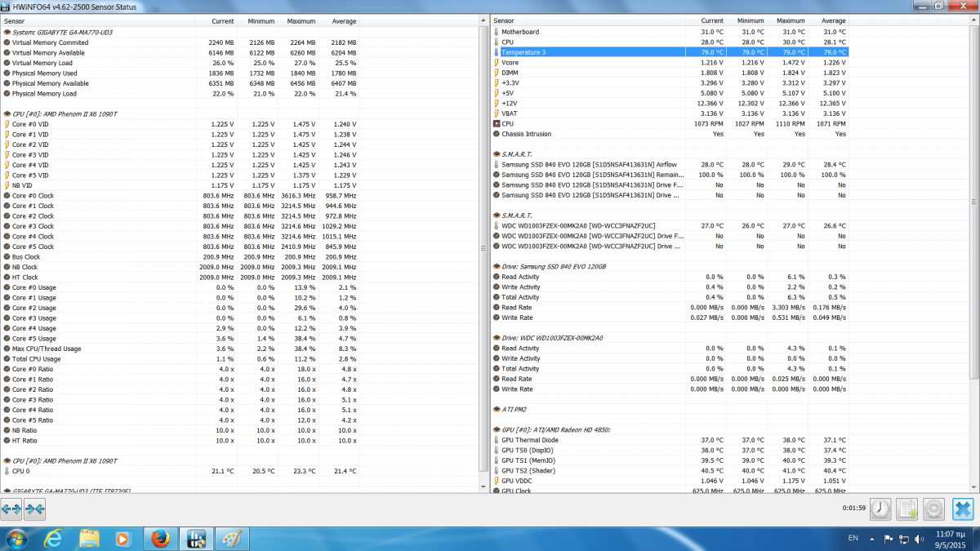This screenshot has height=551, width=980.
Task: Click the HWiNFO taskbar icon
Action: click(x=195, y=539)
